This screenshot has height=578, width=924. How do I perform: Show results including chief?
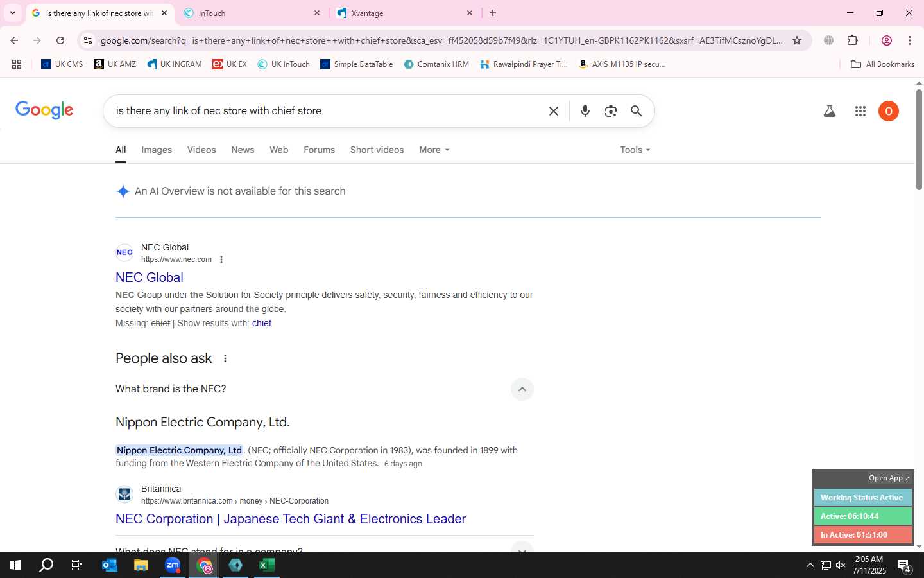point(262,323)
